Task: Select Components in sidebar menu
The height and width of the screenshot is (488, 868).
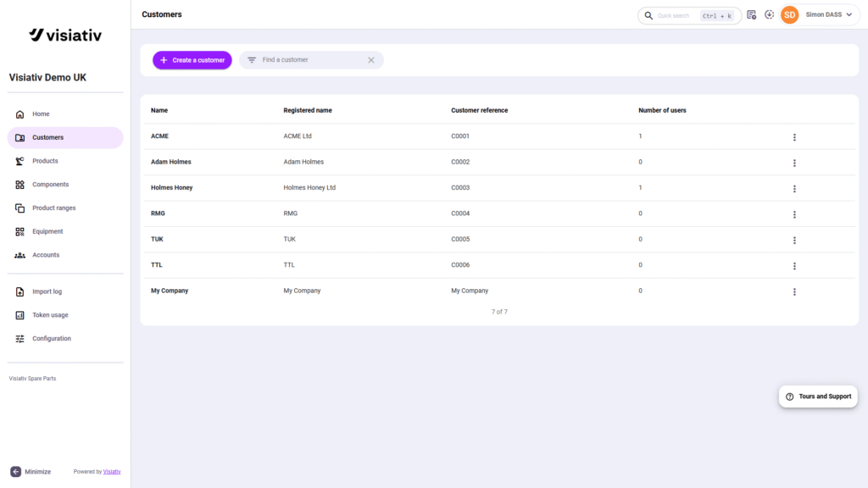Action: coord(65,184)
